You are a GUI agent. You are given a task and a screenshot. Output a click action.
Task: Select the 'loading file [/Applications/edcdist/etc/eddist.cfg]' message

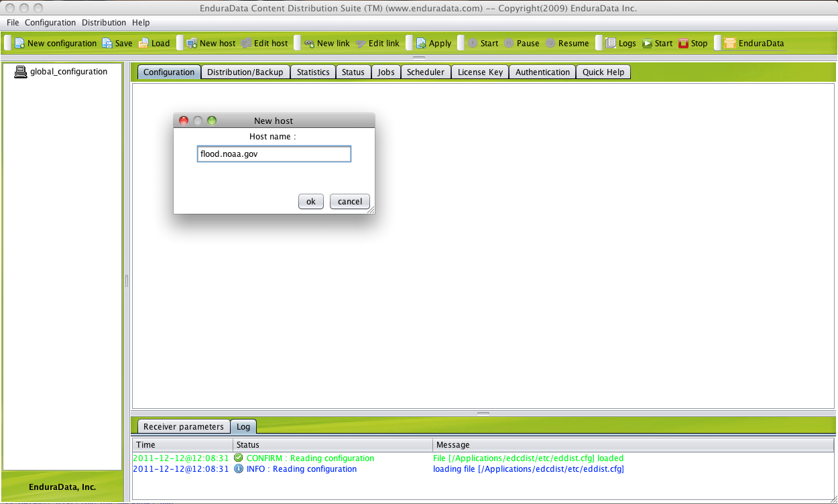(528, 469)
